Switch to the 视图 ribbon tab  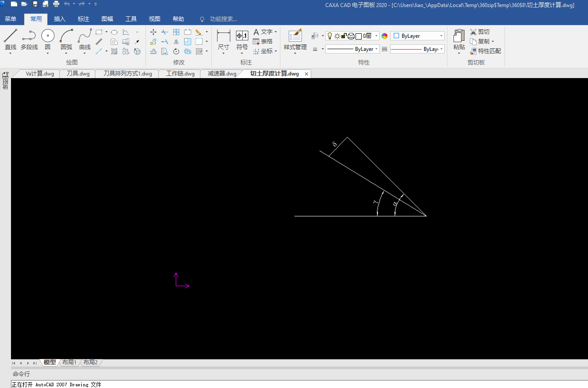tap(155, 19)
